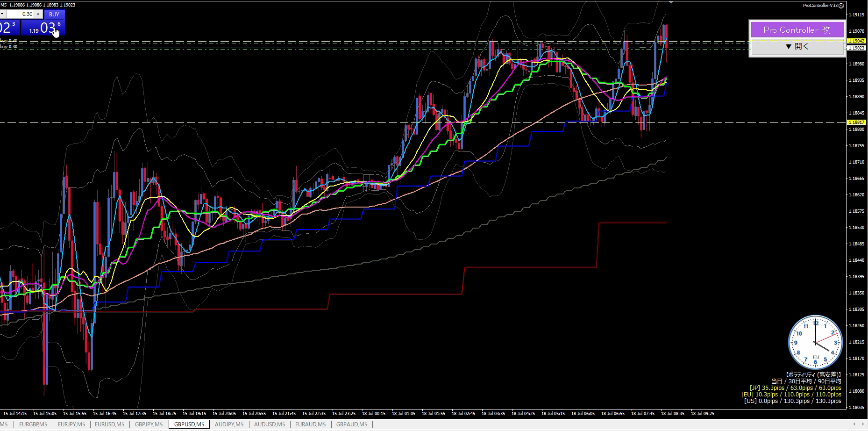
Task: Click the tab bar scroll left arrow
Action: click(x=854, y=424)
